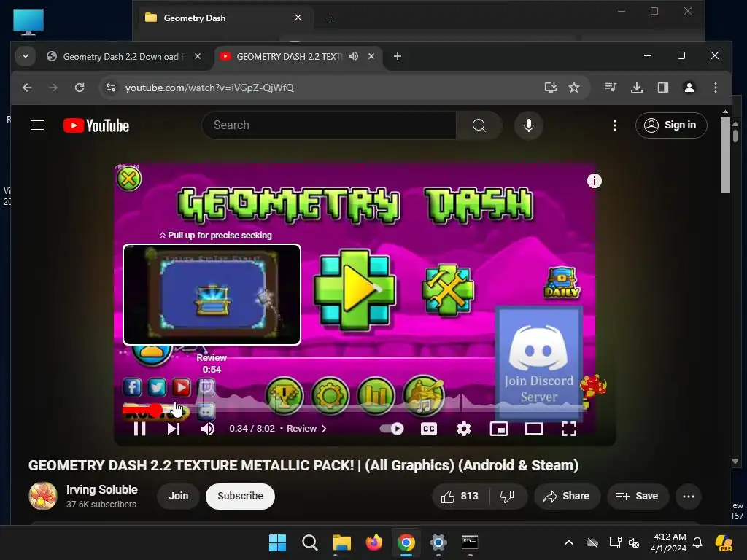
Task: Show hidden system tray icons
Action: (x=569, y=542)
